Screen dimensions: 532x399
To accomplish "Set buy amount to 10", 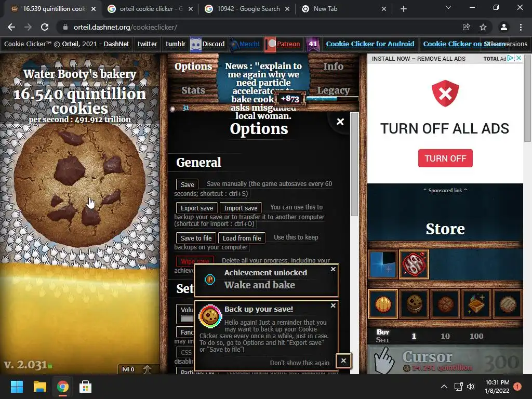I will (445, 336).
